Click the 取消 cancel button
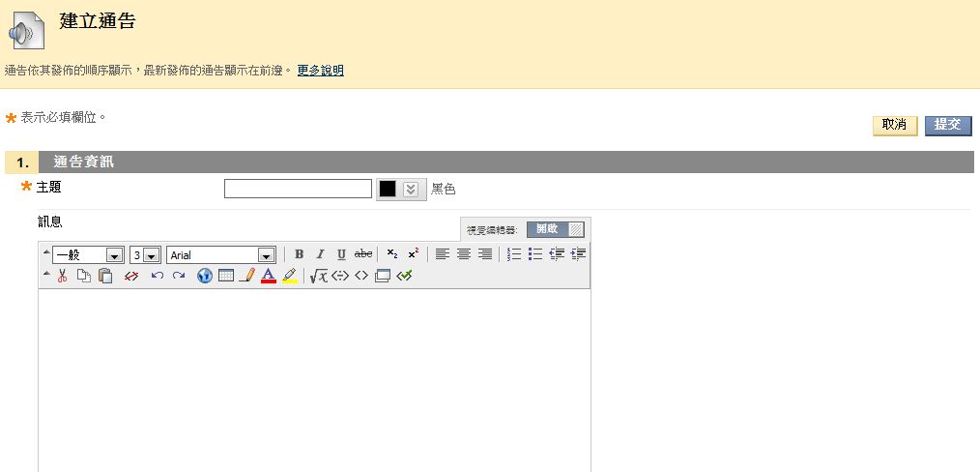The height and width of the screenshot is (472, 980). pyautogui.click(x=895, y=125)
